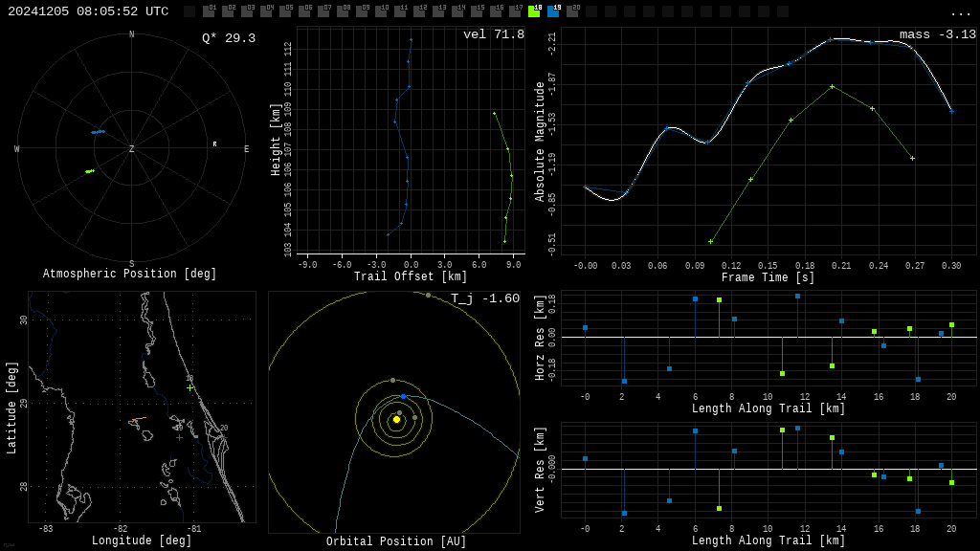
Task: Select station box 14 in top strip
Action: pyautogui.click(x=457, y=11)
